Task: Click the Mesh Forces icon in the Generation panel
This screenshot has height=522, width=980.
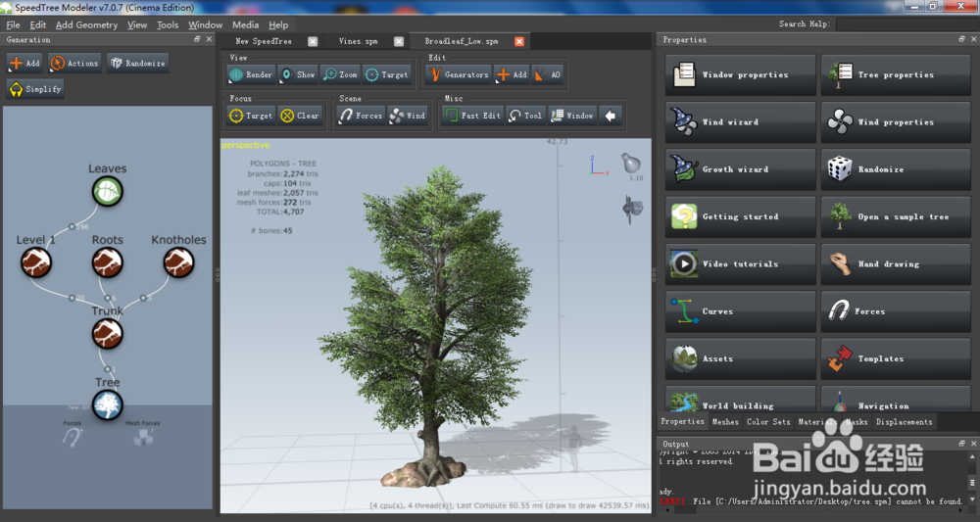Action: (143, 437)
